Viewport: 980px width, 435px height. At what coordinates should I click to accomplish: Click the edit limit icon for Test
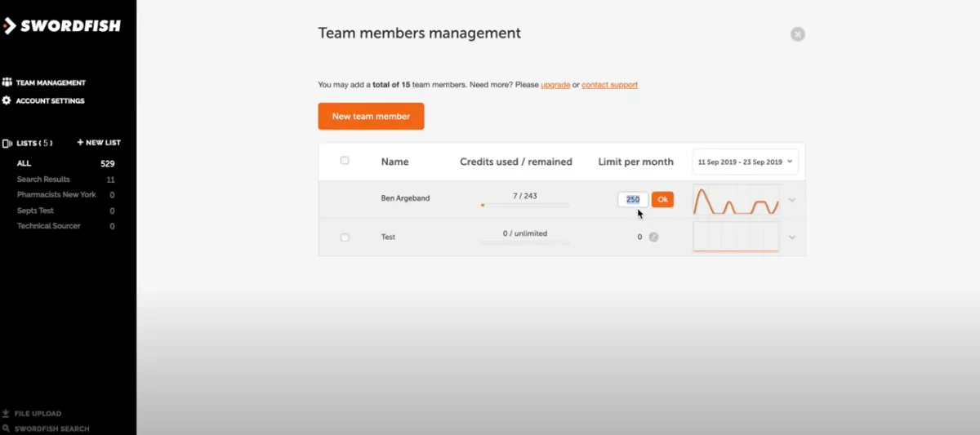click(x=653, y=237)
